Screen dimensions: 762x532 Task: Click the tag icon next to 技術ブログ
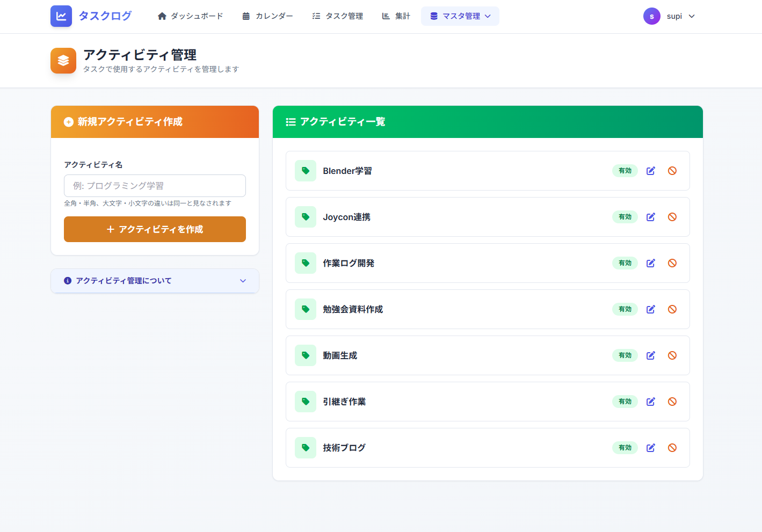[x=306, y=448]
